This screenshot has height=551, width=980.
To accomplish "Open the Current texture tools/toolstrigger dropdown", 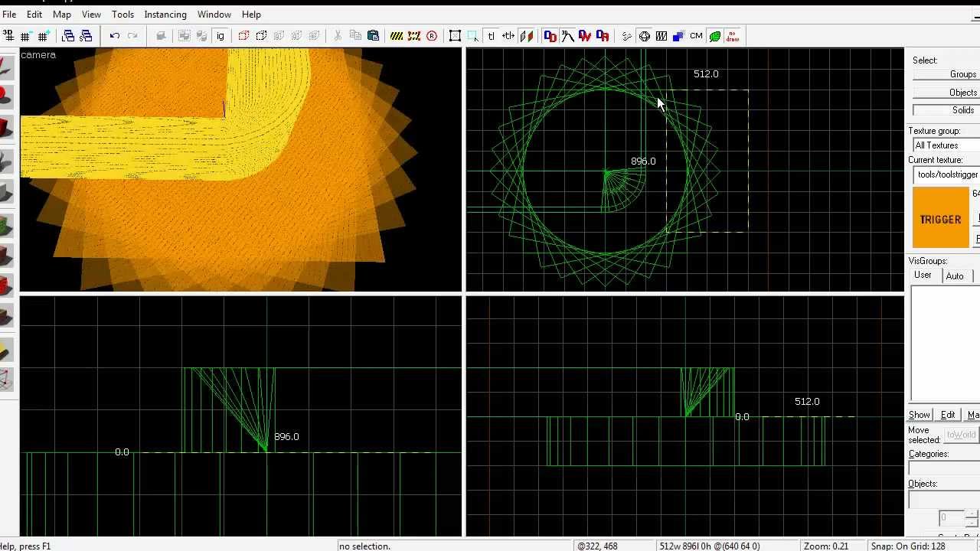I will [946, 174].
